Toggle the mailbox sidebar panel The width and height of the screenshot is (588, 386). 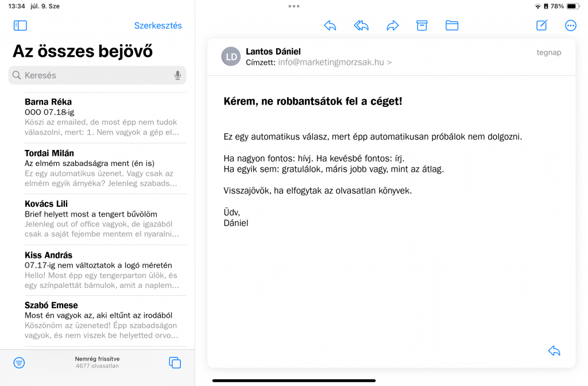tap(20, 25)
